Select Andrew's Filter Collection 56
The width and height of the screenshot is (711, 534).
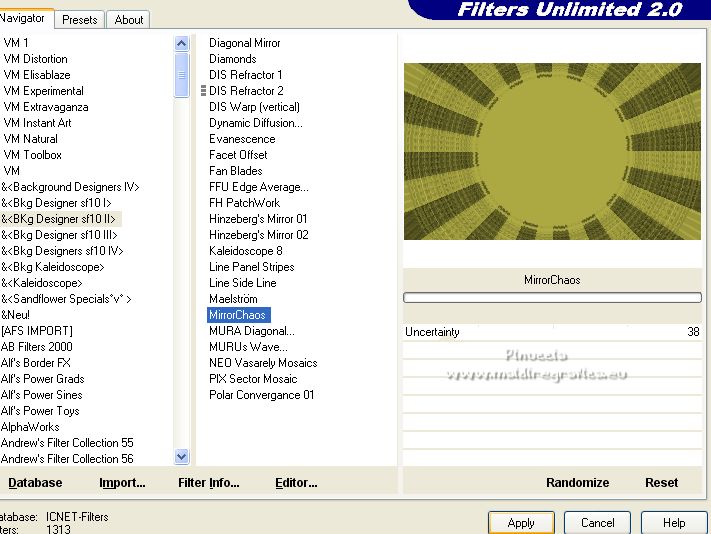click(x=67, y=459)
